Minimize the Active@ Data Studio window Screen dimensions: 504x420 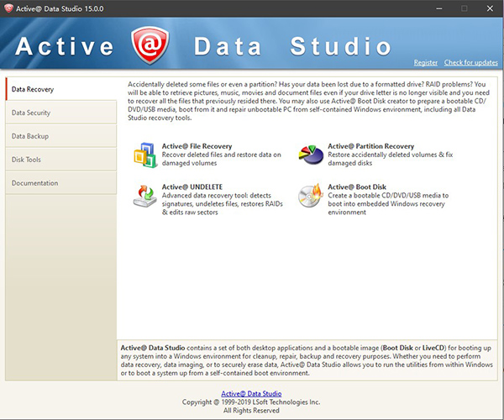(439, 8)
